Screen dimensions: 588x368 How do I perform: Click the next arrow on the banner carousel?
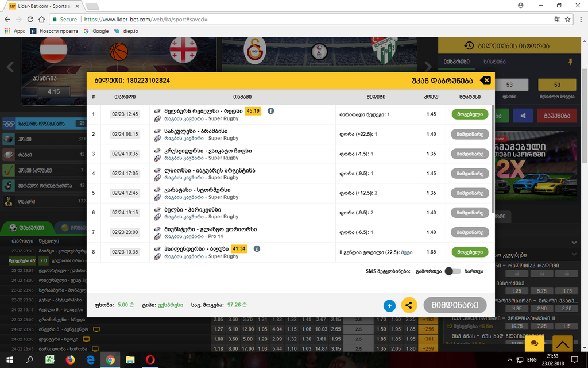click(428, 67)
